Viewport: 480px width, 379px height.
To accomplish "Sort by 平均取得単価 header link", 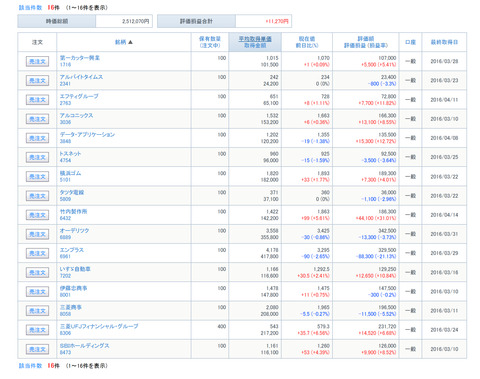I will point(255,39).
